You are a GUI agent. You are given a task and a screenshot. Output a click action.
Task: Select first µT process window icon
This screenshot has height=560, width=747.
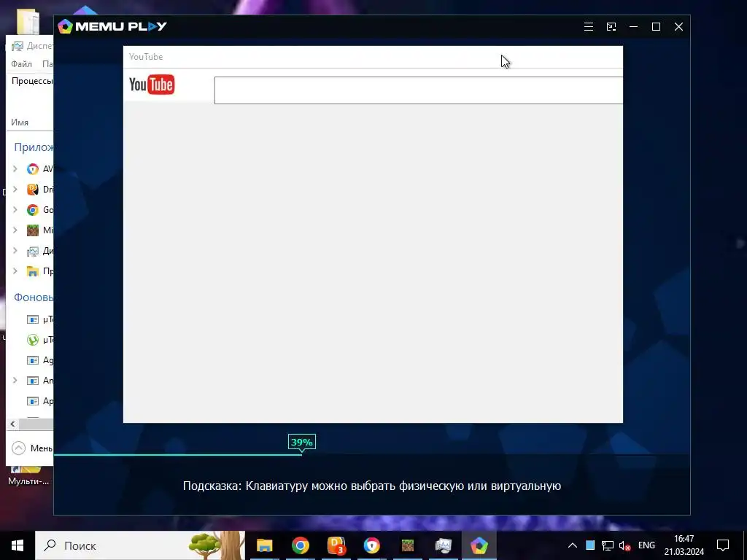[x=32, y=319]
